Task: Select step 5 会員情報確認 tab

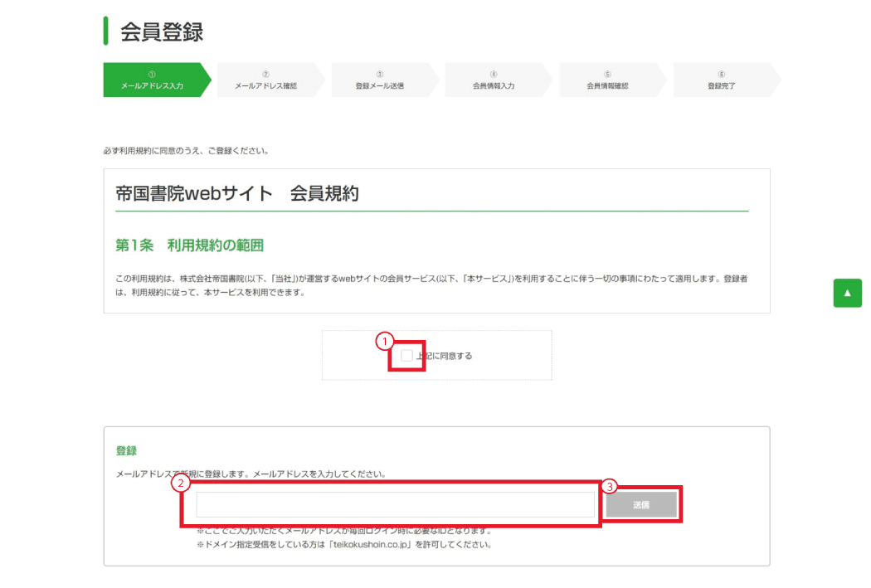Action: [613, 80]
